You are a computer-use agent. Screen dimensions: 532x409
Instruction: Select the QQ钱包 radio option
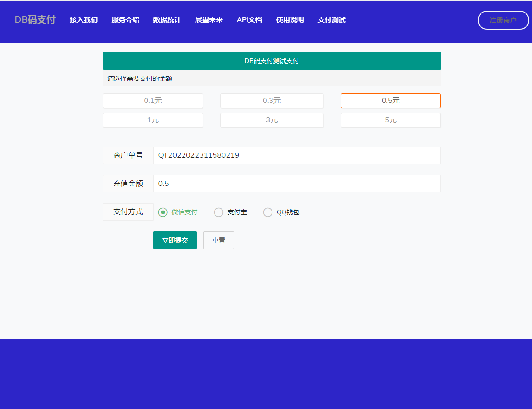pyautogui.click(x=268, y=212)
